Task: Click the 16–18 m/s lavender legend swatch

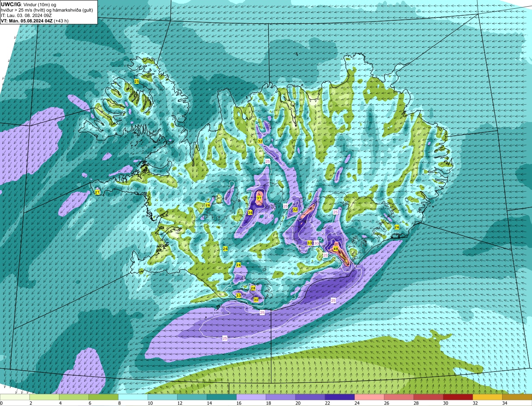Action: click(251, 397)
